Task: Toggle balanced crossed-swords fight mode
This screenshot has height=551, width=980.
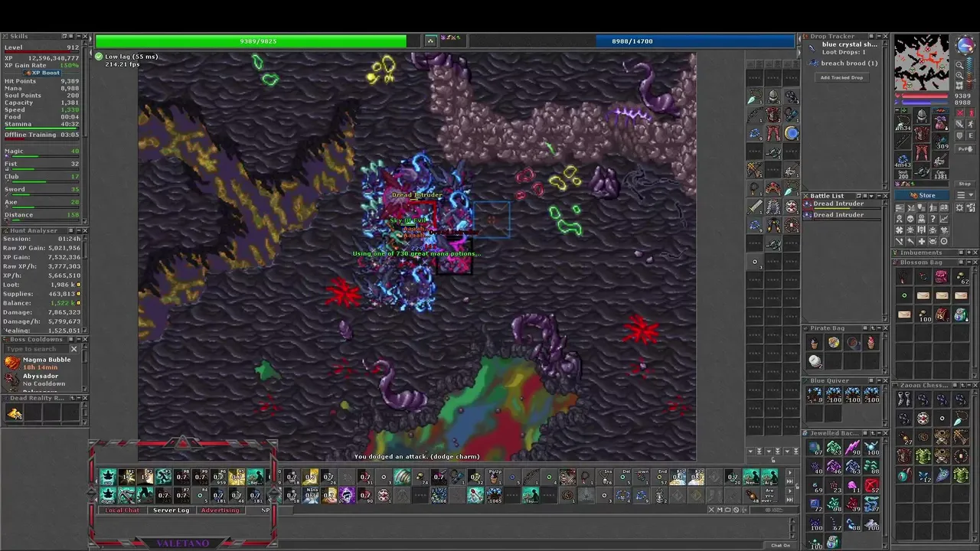Action: 959,123
